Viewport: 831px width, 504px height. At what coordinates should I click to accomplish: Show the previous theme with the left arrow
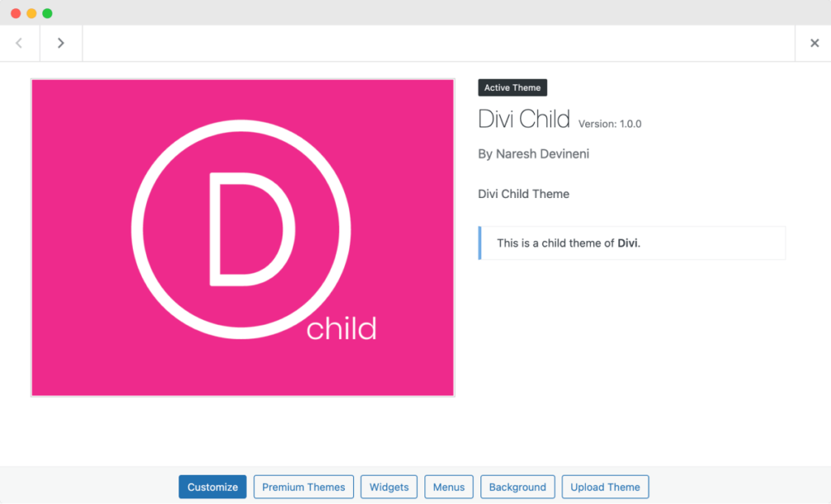(x=19, y=43)
